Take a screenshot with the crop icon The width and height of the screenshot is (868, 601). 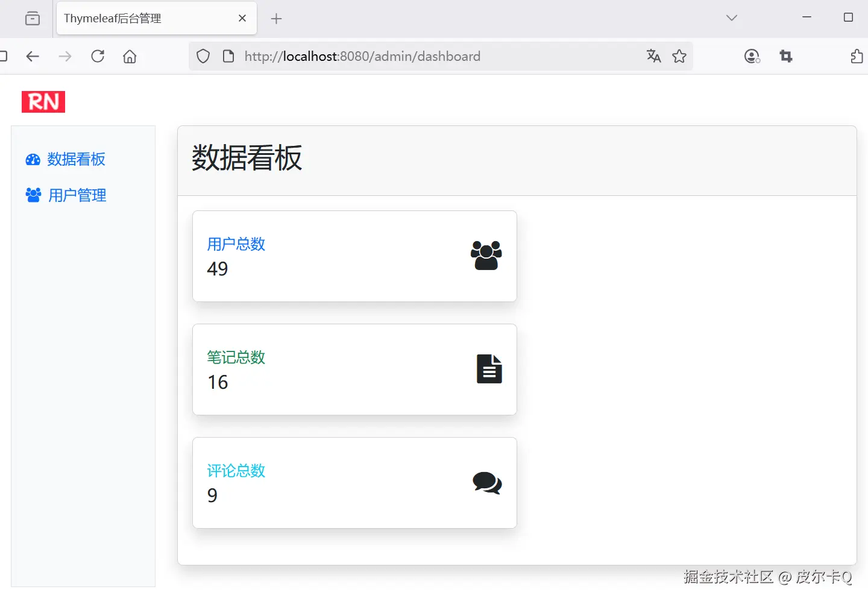tap(786, 57)
